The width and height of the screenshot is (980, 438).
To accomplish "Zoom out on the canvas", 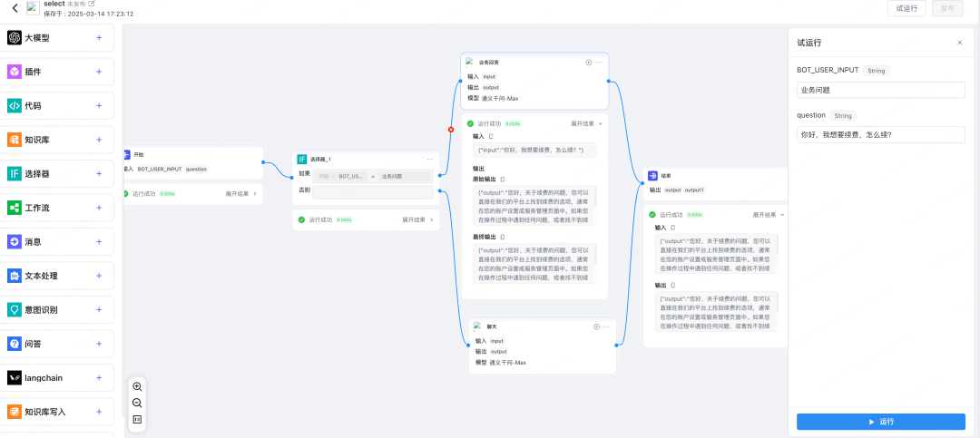I will coord(138,403).
